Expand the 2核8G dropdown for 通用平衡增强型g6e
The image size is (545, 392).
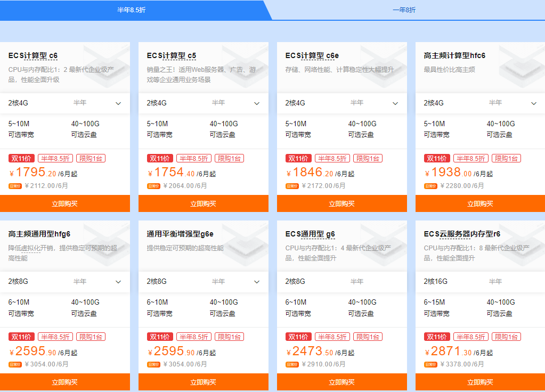tap(204, 282)
